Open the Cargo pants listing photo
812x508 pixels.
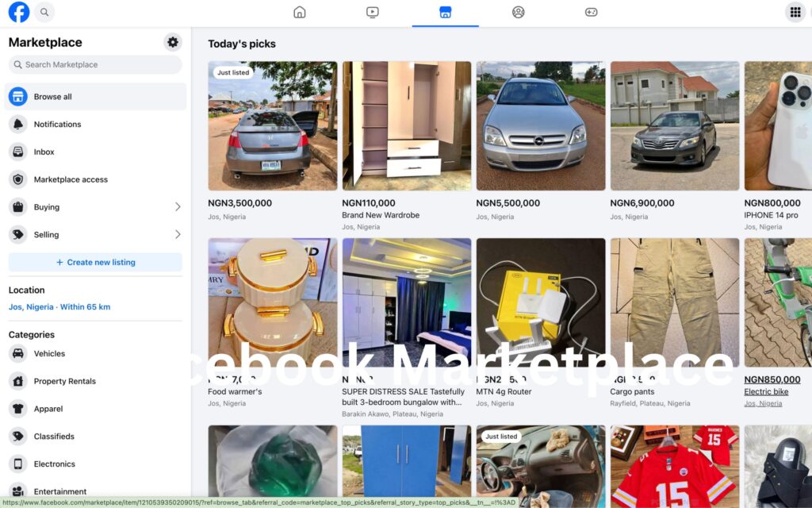click(675, 302)
